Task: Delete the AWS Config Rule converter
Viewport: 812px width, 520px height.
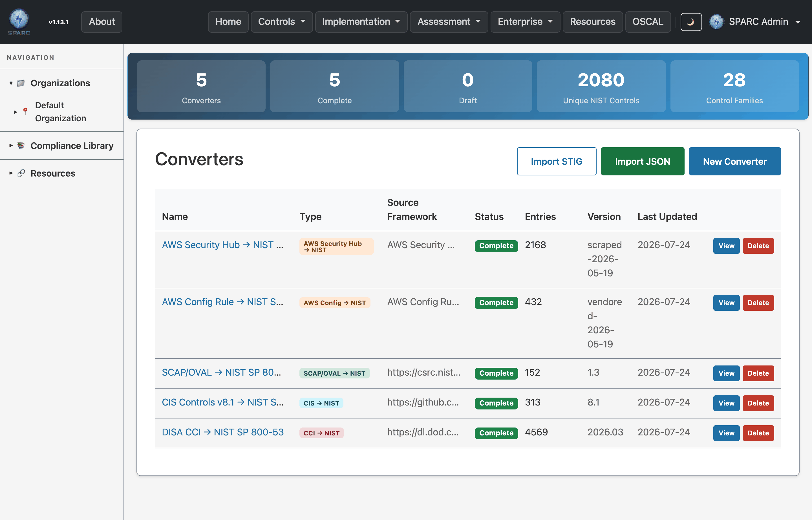Action: (x=758, y=303)
